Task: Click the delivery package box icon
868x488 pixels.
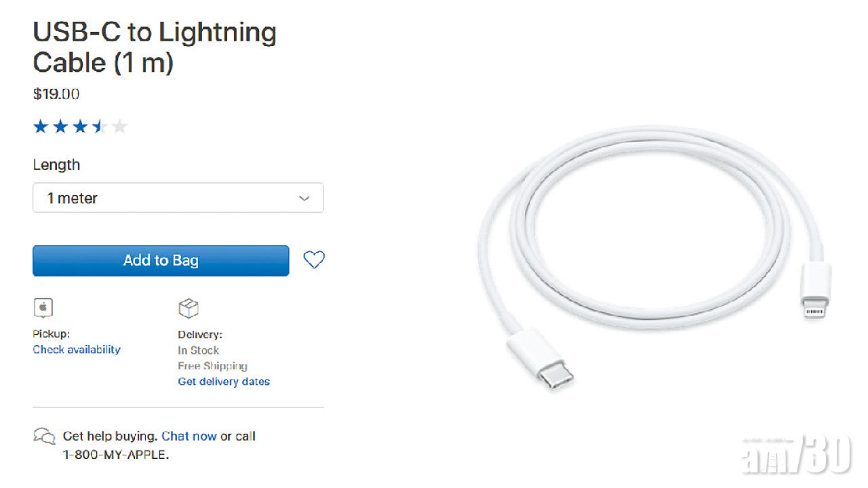Action: (x=189, y=308)
